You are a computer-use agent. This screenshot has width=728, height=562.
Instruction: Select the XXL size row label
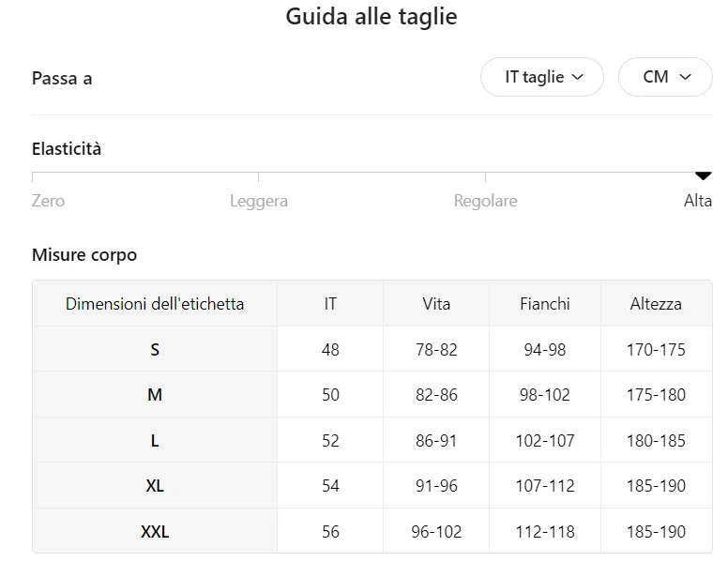click(x=155, y=532)
